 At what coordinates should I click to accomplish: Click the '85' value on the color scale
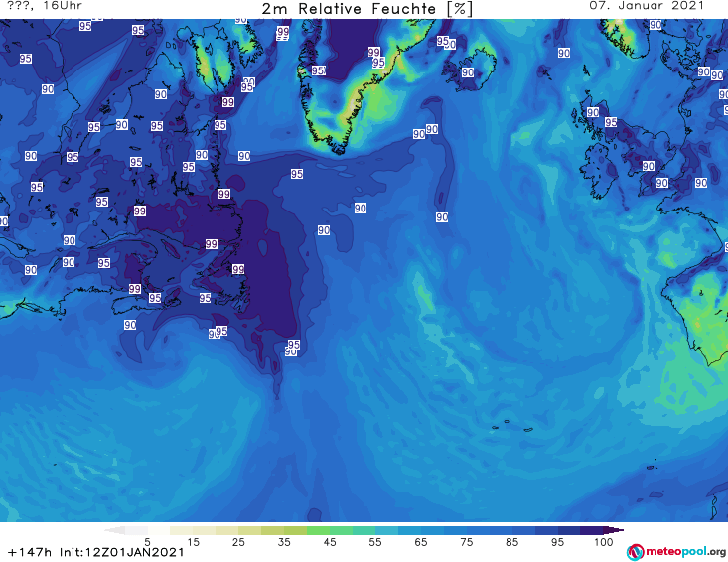click(x=512, y=542)
